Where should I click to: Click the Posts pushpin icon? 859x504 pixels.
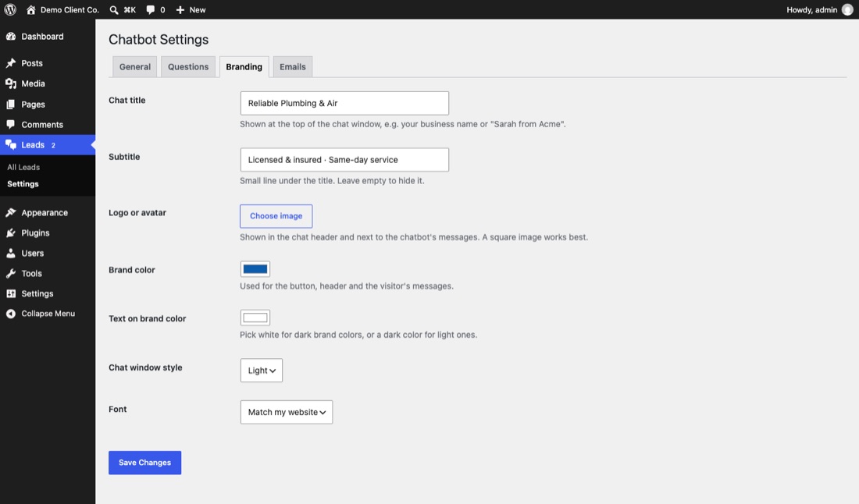click(11, 63)
